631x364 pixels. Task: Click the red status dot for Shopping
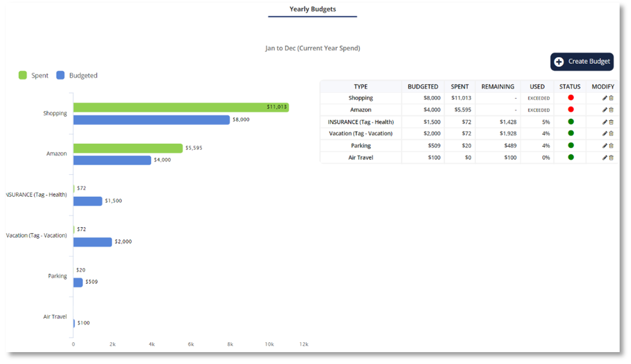[570, 98]
